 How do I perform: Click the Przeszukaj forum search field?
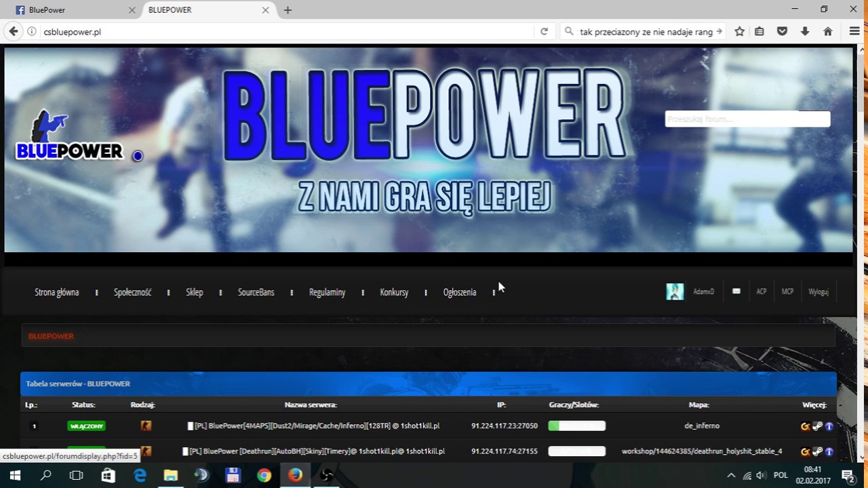(747, 119)
